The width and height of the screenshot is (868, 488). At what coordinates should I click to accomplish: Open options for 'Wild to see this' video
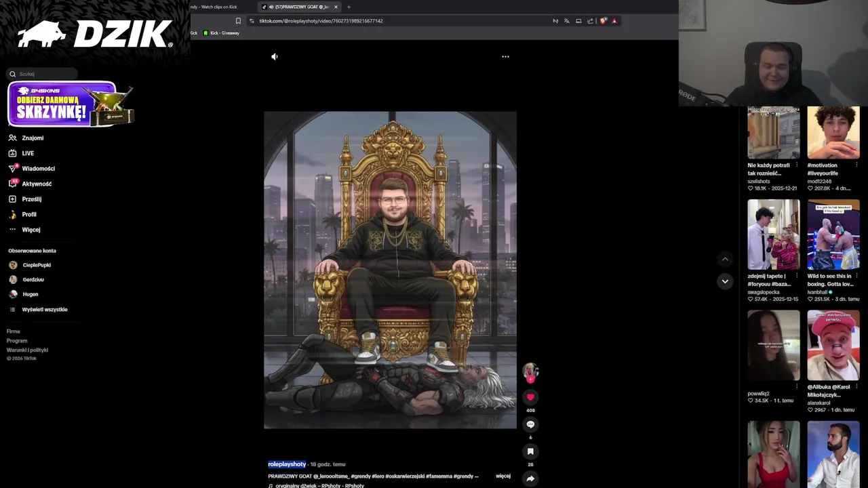[x=856, y=276]
